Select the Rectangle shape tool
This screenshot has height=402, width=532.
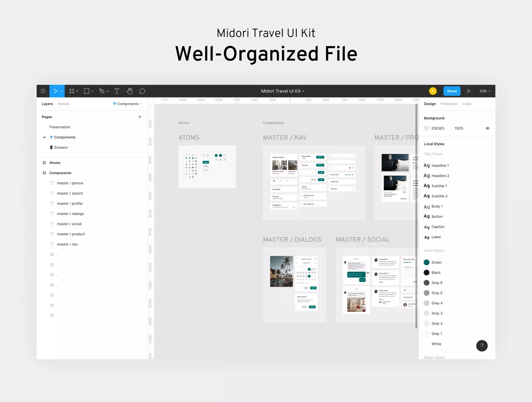(87, 91)
